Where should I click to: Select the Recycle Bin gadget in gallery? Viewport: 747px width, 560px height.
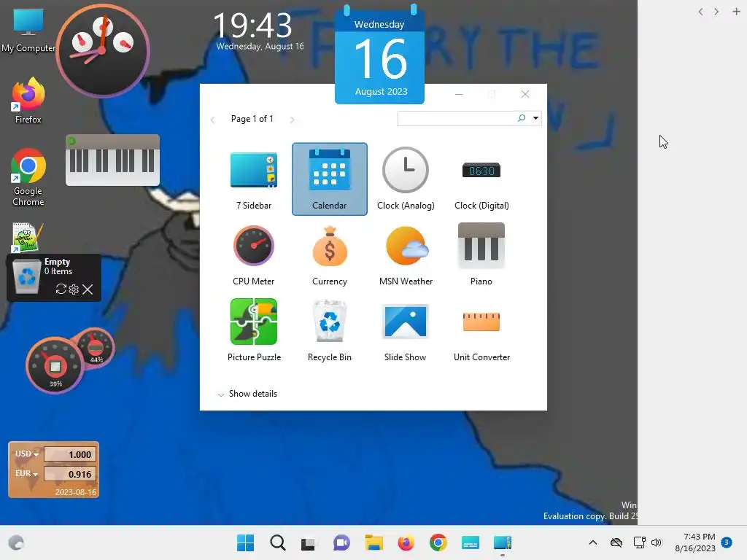click(329, 331)
